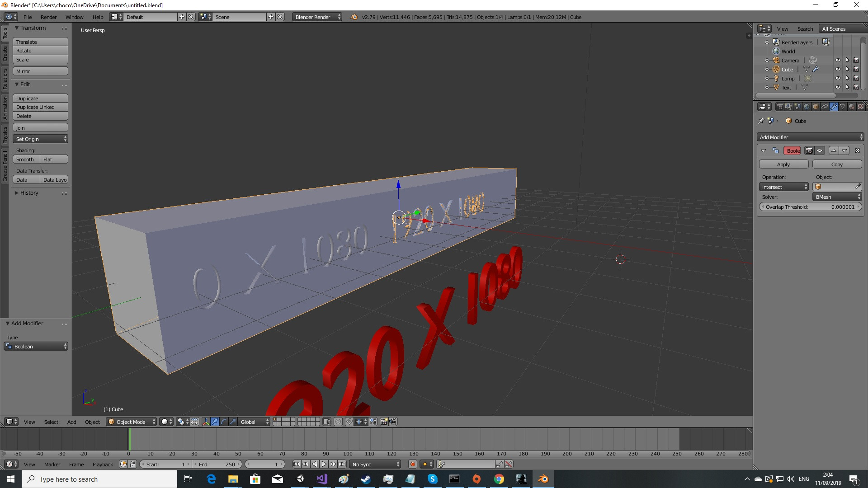Open the Render menu
868x488 pixels.
(48, 17)
